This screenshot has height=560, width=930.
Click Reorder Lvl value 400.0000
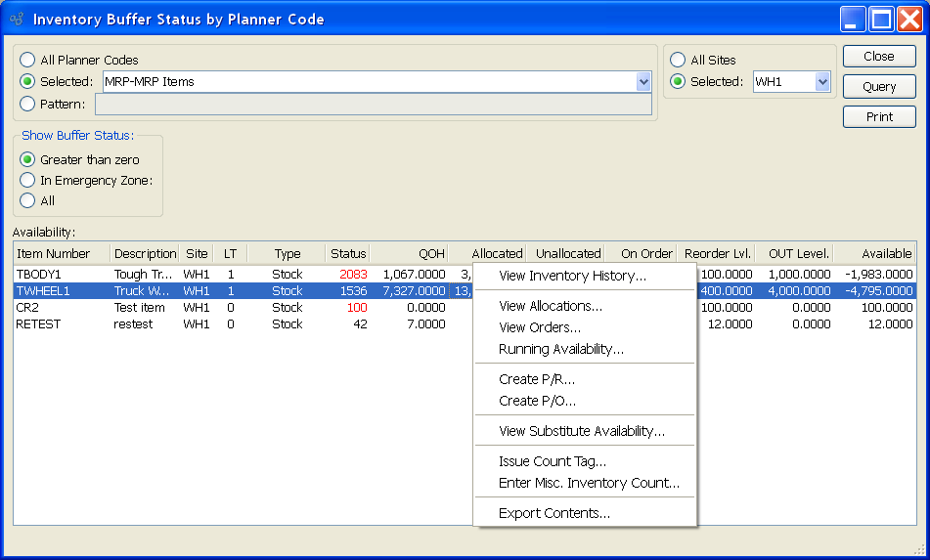click(x=727, y=291)
